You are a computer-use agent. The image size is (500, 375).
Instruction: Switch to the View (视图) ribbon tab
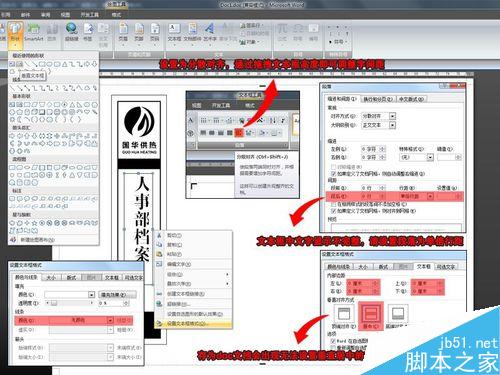tap(65, 15)
